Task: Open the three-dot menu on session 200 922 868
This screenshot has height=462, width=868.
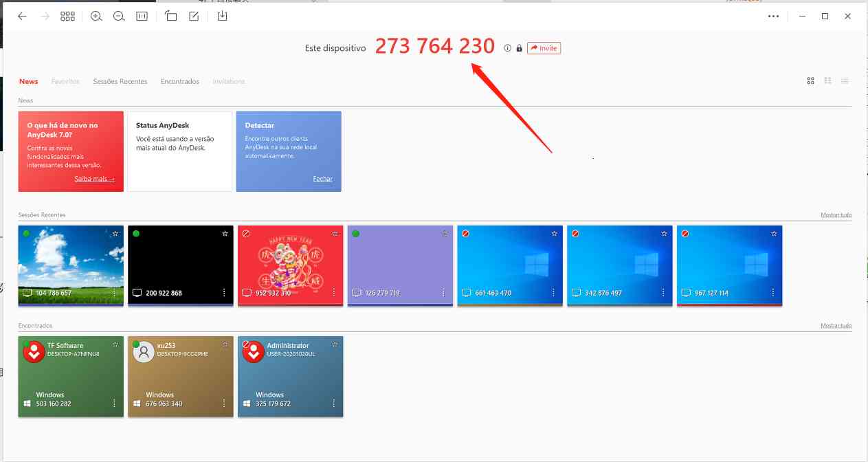Action: click(x=224, y=293)
